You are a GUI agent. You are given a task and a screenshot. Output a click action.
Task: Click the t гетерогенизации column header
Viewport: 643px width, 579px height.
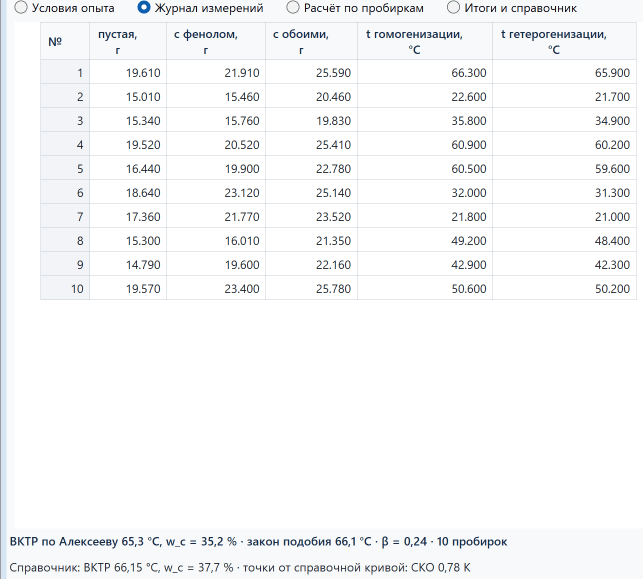click(x=564, y=41)
